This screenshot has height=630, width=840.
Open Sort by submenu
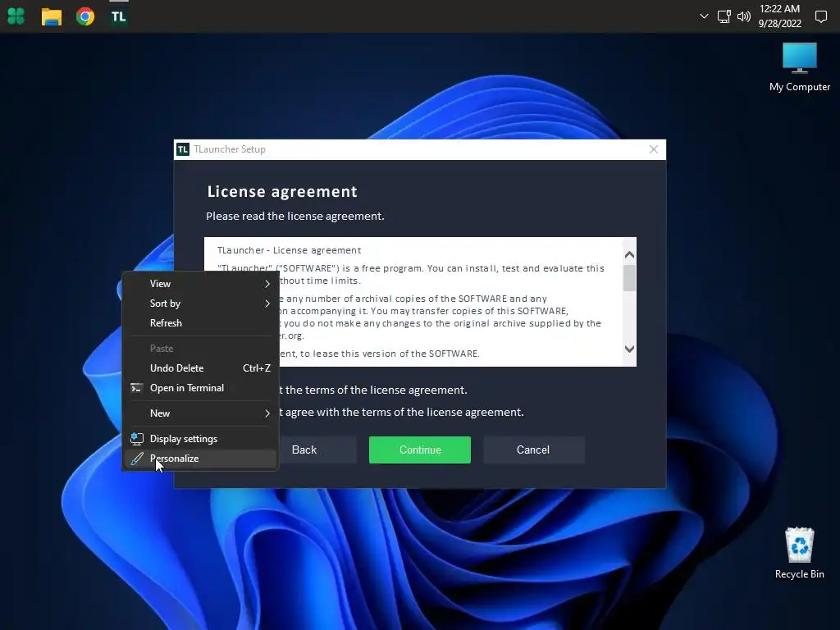click(x=200, y=304)
